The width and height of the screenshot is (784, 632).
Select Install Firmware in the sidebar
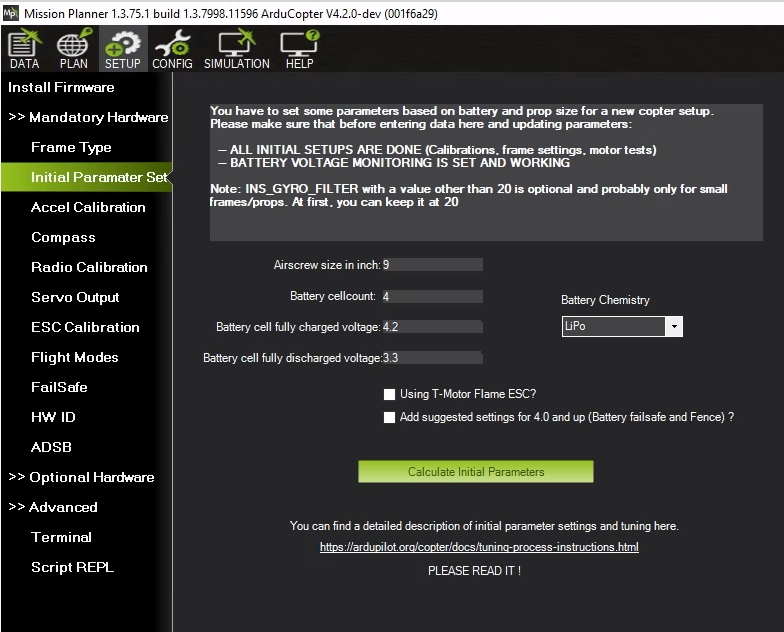pos(61,87)
